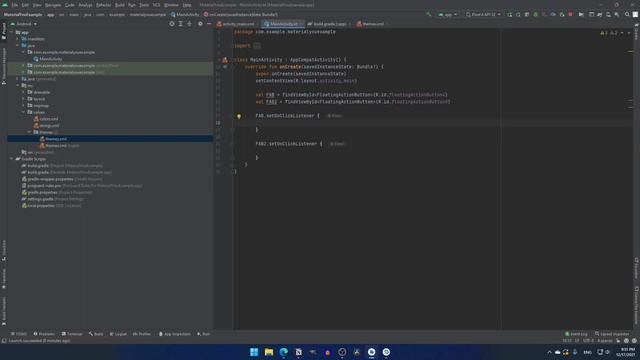Open the Logcat tool window
The width and height of the screenshot is (640, 360).
click(x=118, y=334)
